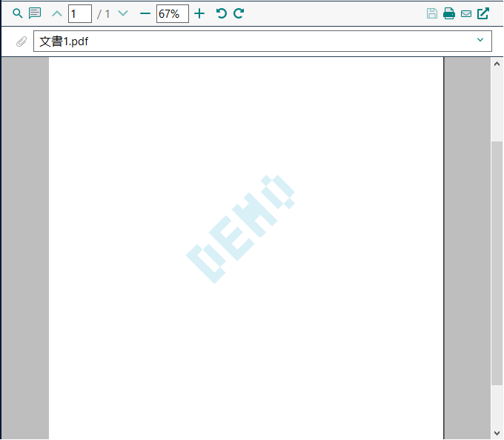Expand the file list dropdown chevron
The height and width of the screenshot is (440, 504).
tap(480, 40)
